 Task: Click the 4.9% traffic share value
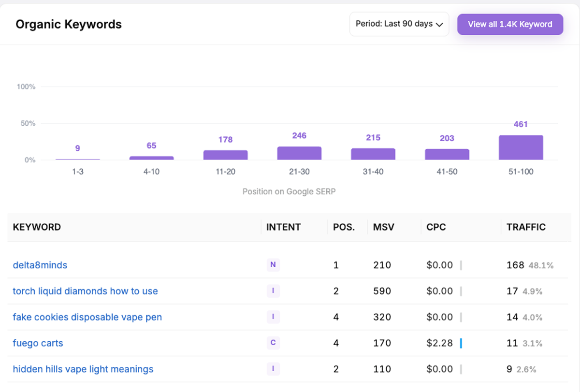coord(533,291)
